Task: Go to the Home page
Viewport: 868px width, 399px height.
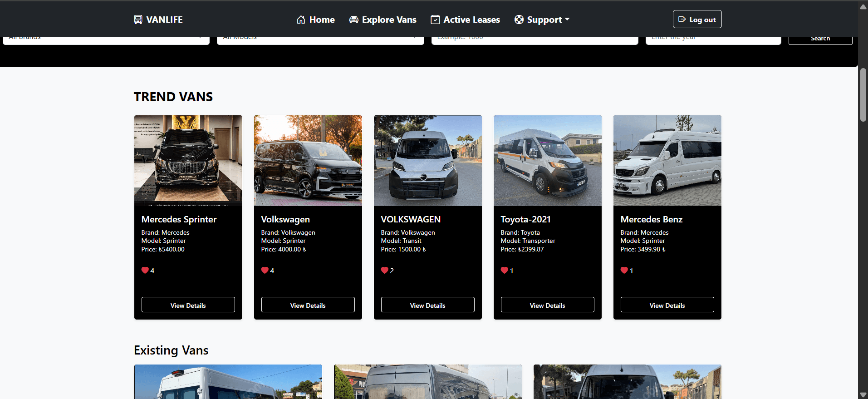Action: tap(316, 20)
